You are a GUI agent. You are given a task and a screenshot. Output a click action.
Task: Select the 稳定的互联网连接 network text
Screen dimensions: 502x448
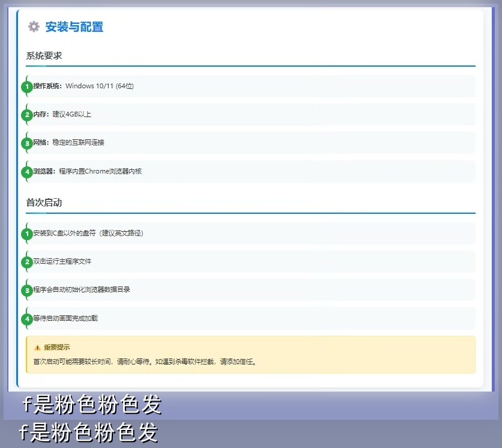coord(78,142)
